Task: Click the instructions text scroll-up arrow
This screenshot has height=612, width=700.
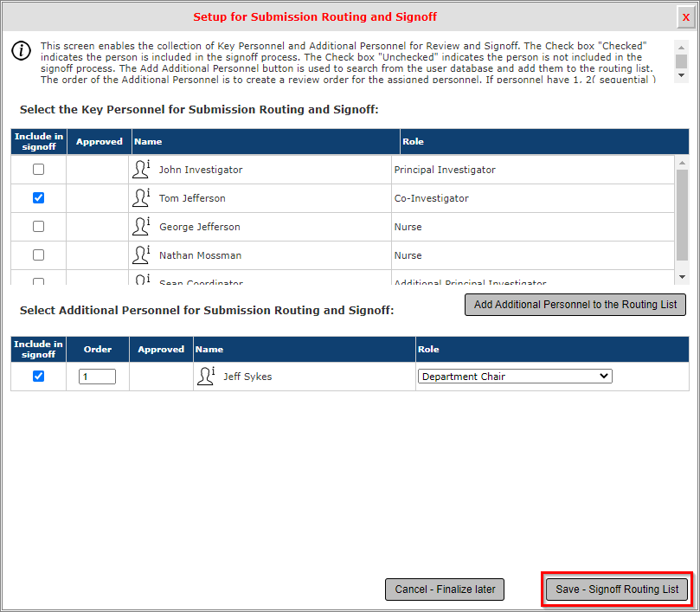Action: click(681, 48)
